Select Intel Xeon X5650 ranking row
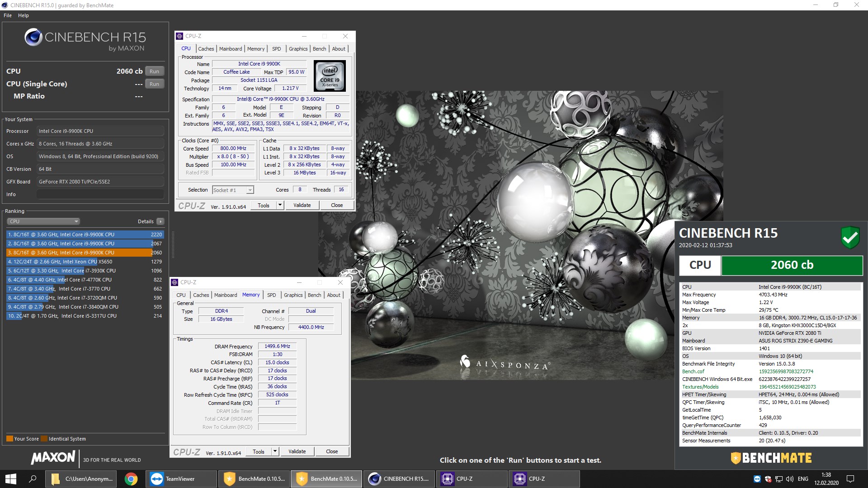 click(x=85, y=262)
